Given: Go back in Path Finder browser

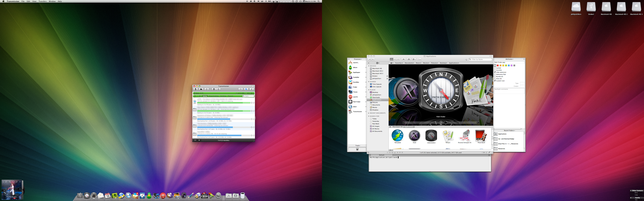Looking at the screenshot, I should point(370,59).
